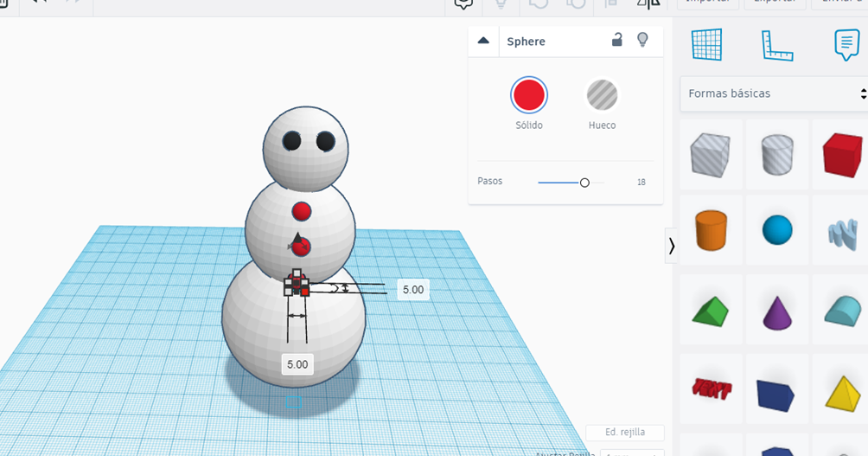Hide selected shape with lightbulb icon

click(x=642, y=39)
